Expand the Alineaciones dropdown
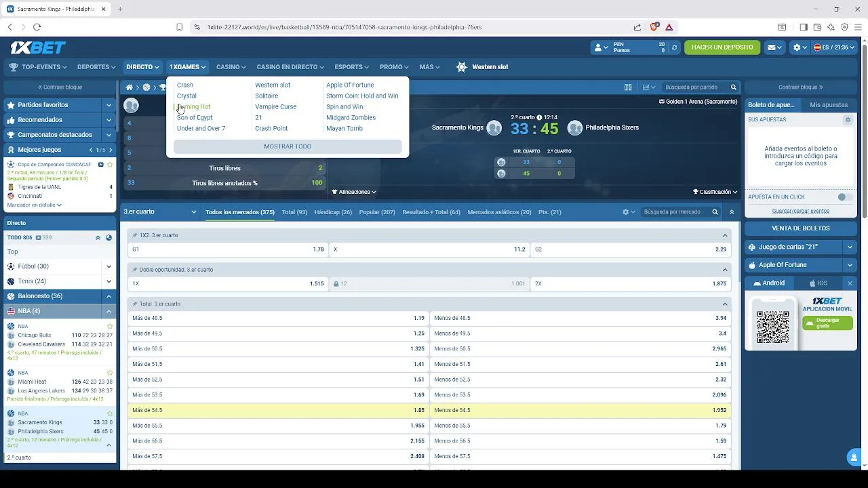 coord(353,192)
